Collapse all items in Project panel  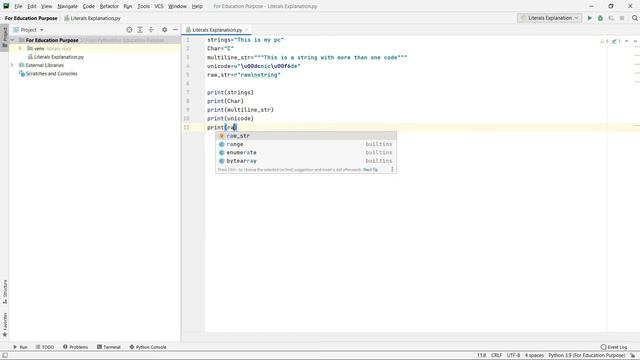151,30
